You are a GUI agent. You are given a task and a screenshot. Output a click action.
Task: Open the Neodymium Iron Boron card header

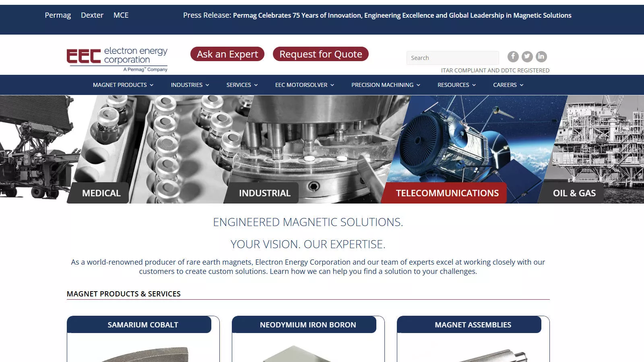(x=304, y=325)
